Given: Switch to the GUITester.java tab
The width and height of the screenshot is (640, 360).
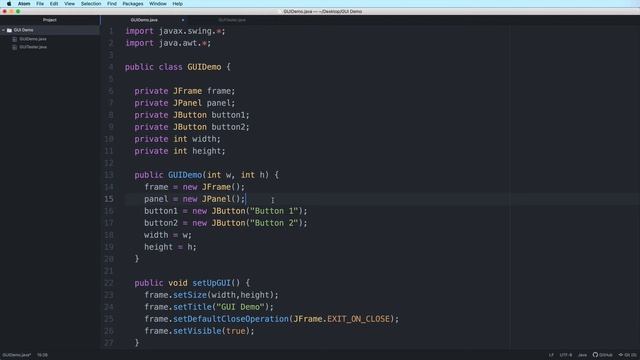Looking at the screenshot, I should tap(232, 20).
